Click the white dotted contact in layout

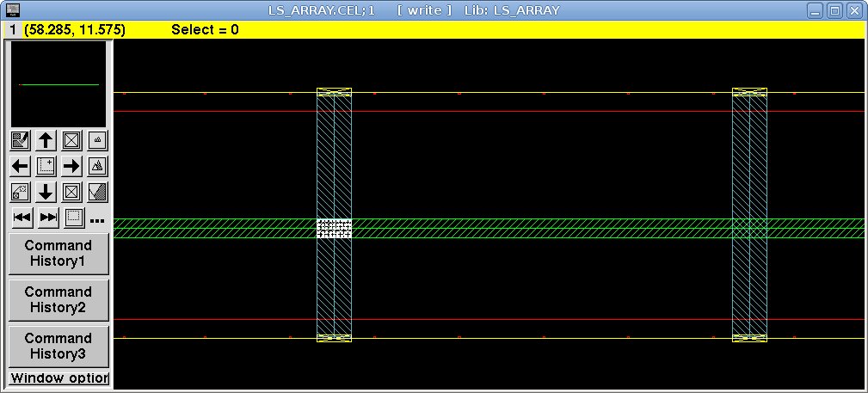pyautogui.click(x=334, y=228)
